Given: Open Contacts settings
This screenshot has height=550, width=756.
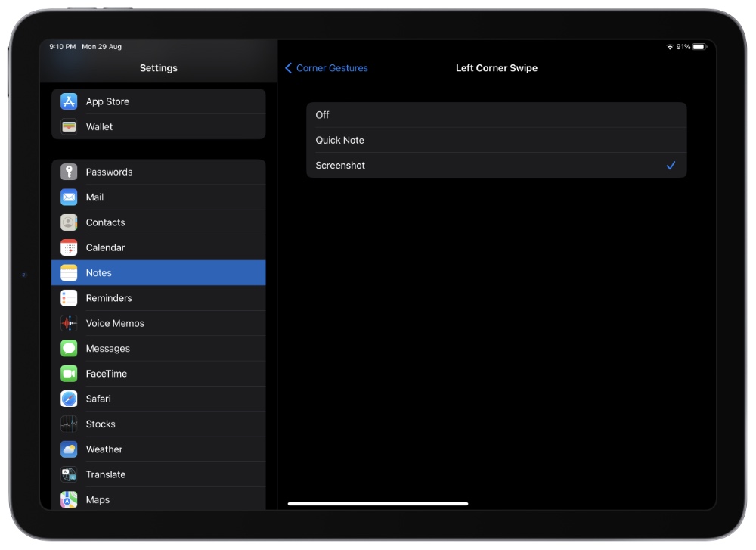Looking at the screenshot, I should (159, 222).
